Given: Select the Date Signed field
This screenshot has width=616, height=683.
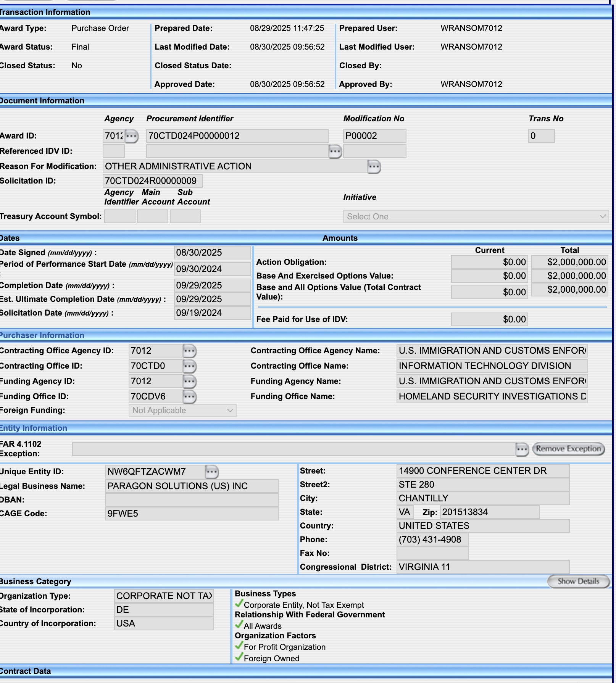Looking at the screenshot, I should point(213,253).
